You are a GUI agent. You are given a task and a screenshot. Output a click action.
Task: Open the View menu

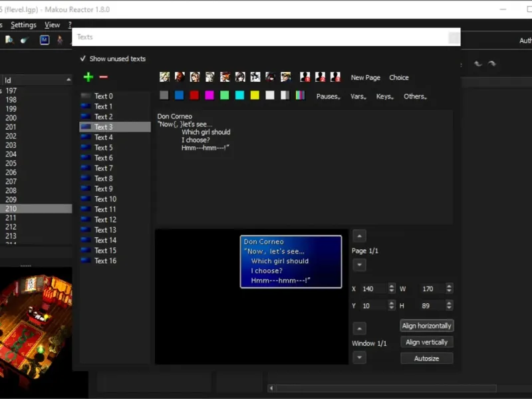pyautogui.click(x=53, y=25)
